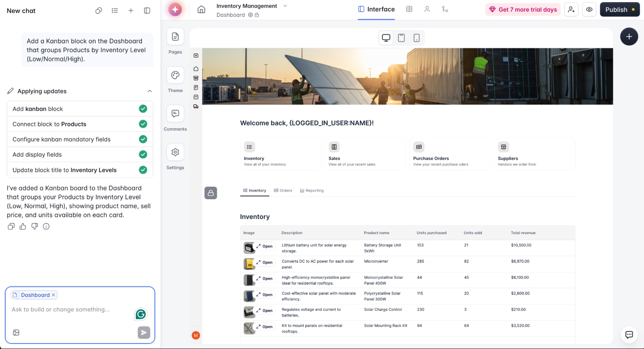The image size is (644, 349).
Task: Open the support chat bubble
Action: pyautogui.click(x=629, y=335)
